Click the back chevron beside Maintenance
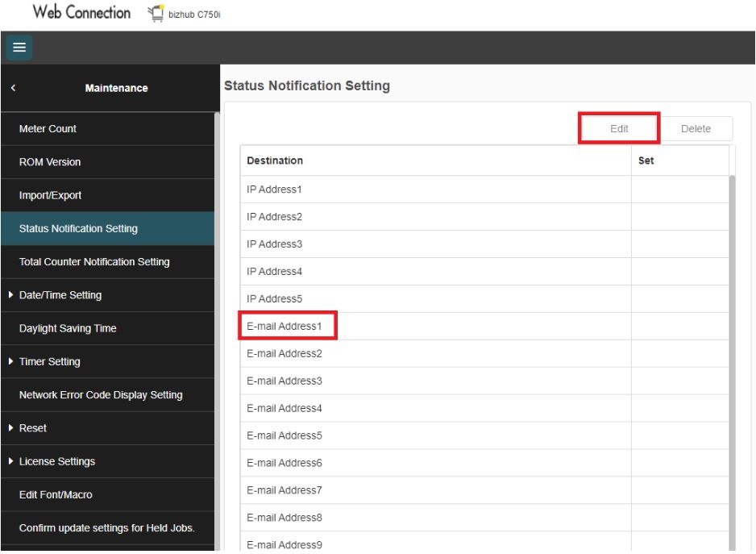This screenshot has width=756, height=554. 14,88
